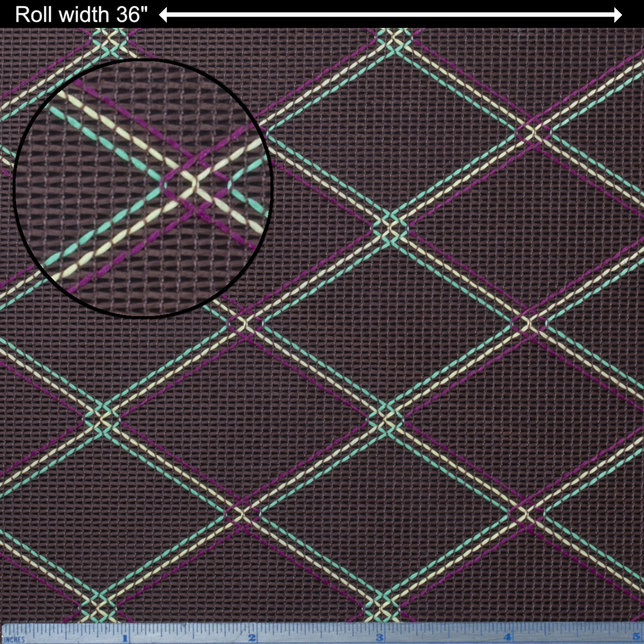This screenshot has width=644, height=644.
Task: Click the ruler mark numbered 3
Action: tap(380, 638)
